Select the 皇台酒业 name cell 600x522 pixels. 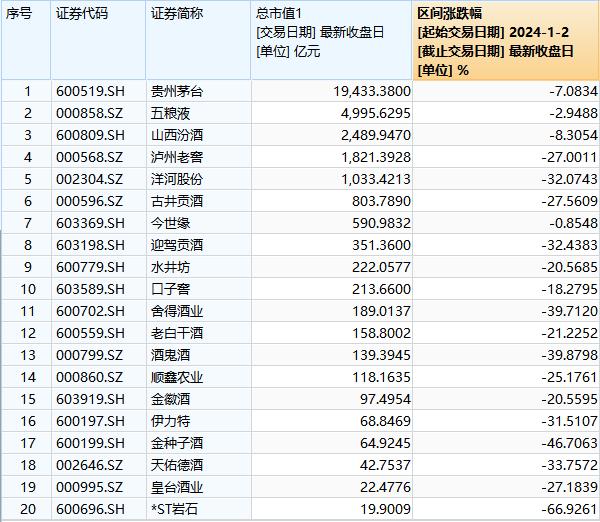coord(176,487)
